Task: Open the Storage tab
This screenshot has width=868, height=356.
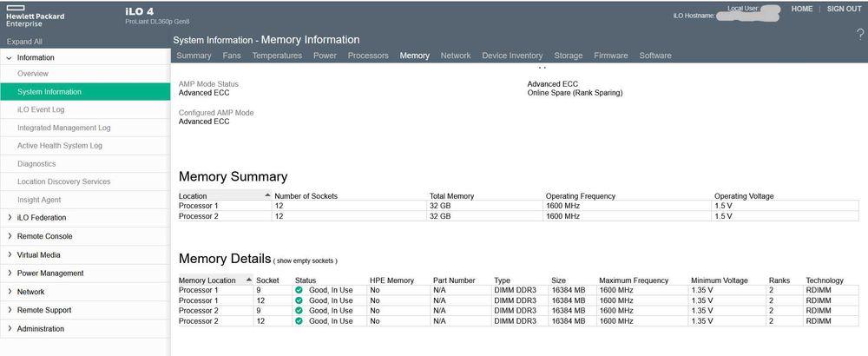Action: [568, 56]
